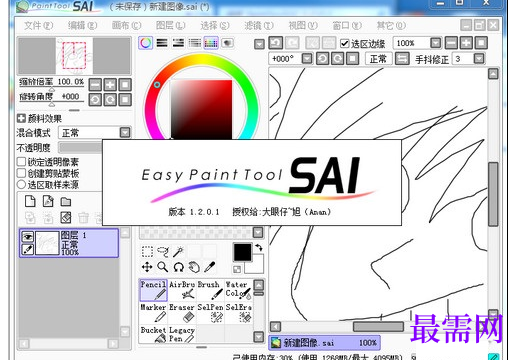Flip the canvas view horizontally

402,59
